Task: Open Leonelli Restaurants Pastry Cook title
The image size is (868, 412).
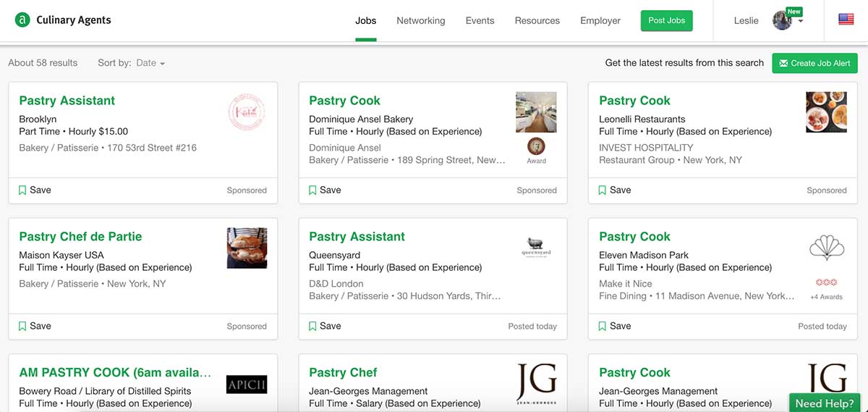Action: [x=634, y=101]
